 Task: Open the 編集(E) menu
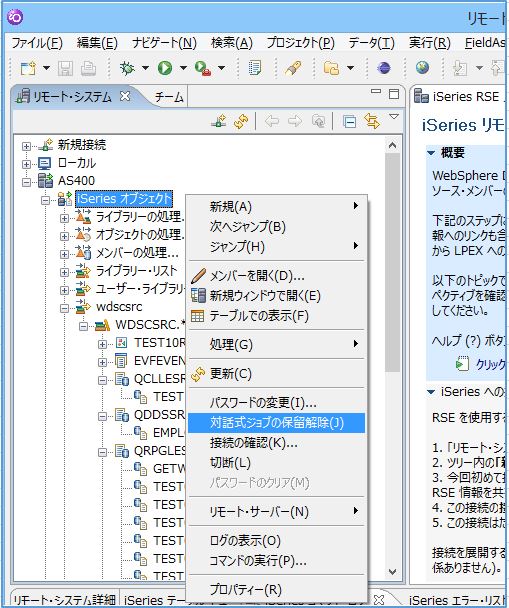[x=97, y=43]
